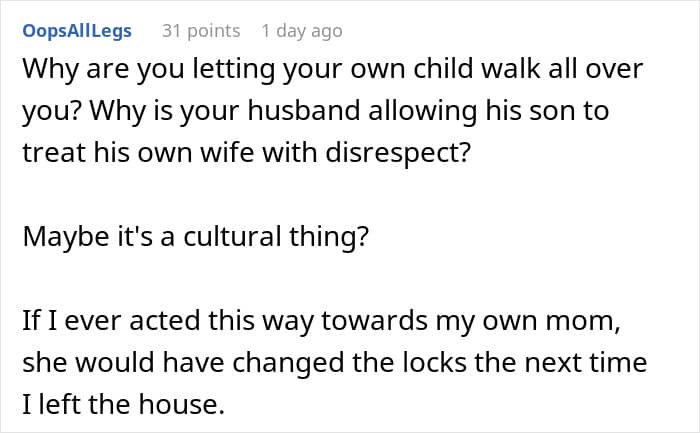Open the 1 day ago timestamp permalink
The image size is (700, 433).
[301, 31]
